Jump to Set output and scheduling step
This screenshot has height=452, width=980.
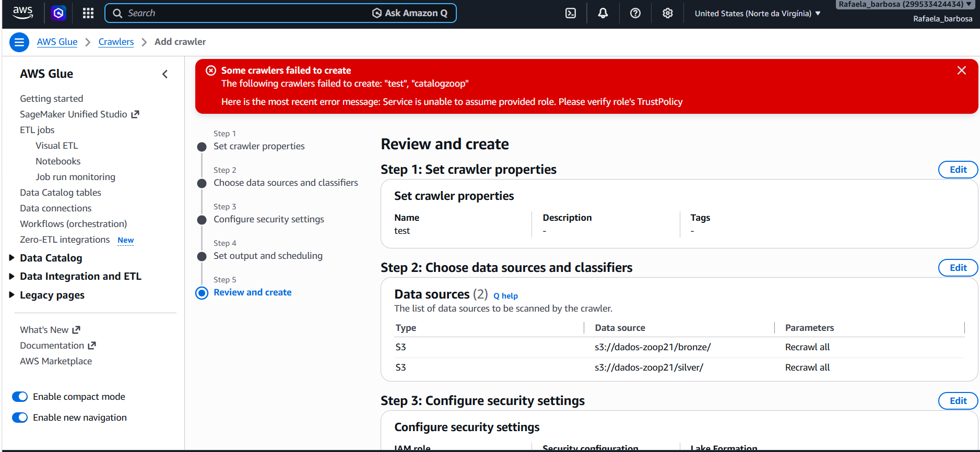268,256
